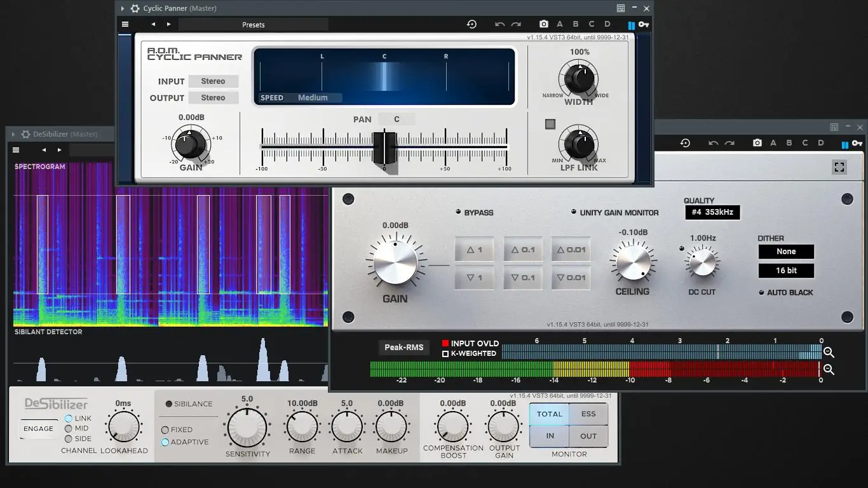Switch to slot C in the Ceiling plugin window

coord(805,143)
